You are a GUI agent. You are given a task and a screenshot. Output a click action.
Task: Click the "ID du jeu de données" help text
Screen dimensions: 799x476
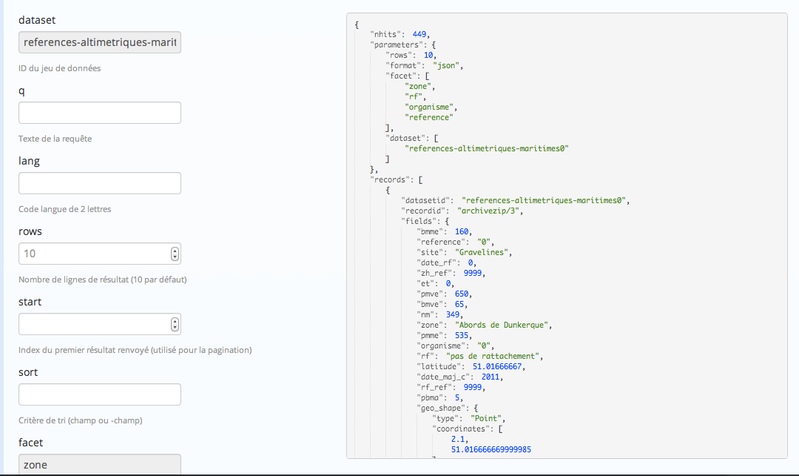[x=60, y=68]
